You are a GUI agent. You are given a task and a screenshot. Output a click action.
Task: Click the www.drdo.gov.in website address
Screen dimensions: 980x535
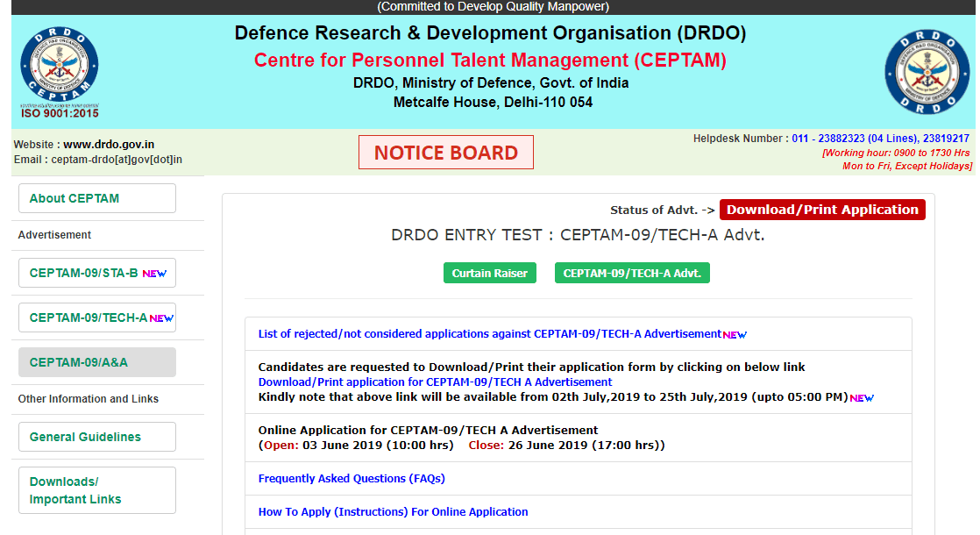[x=109, y=145]
